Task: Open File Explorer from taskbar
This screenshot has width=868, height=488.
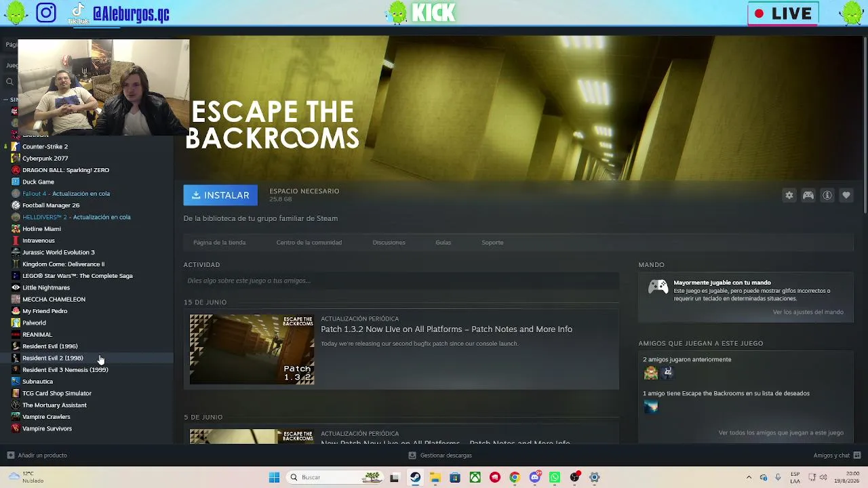Action: coord(435,477)
